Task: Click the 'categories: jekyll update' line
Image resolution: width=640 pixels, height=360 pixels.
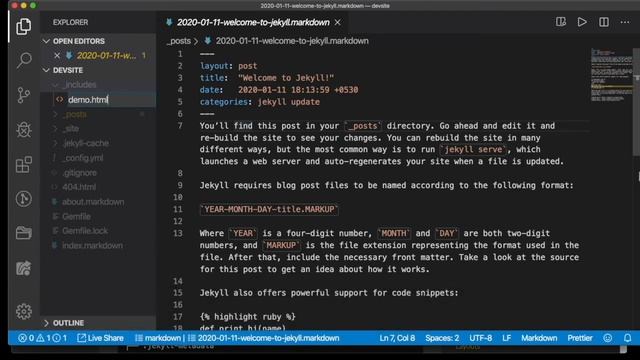Action: [x=260, y=102]
